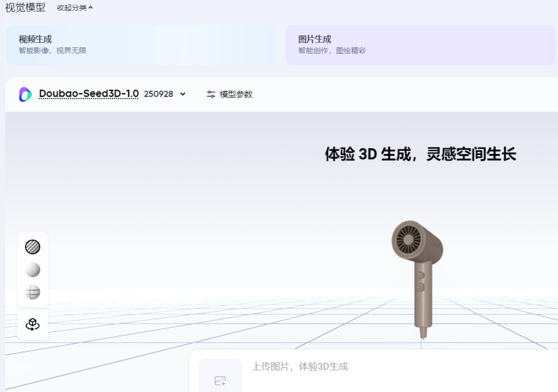Open the 视频生成 category card
This screenshot has height=392, width=558.
[141, 45]
